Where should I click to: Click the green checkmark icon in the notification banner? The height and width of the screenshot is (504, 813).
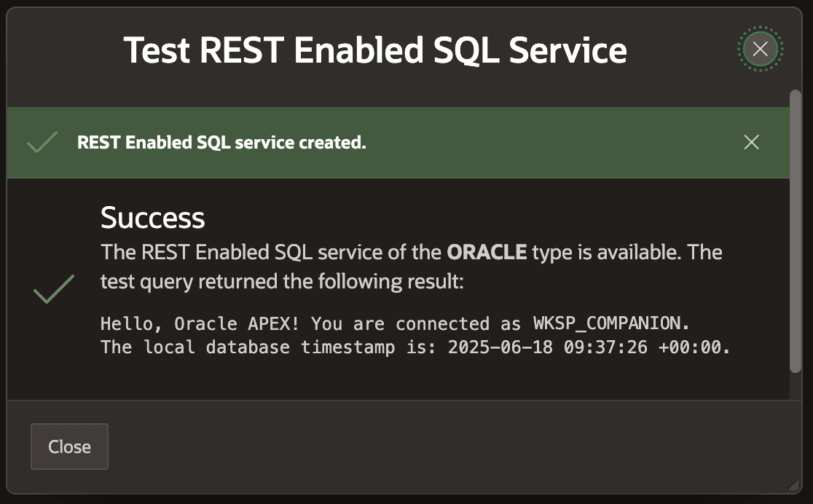(x=42, y=142)
